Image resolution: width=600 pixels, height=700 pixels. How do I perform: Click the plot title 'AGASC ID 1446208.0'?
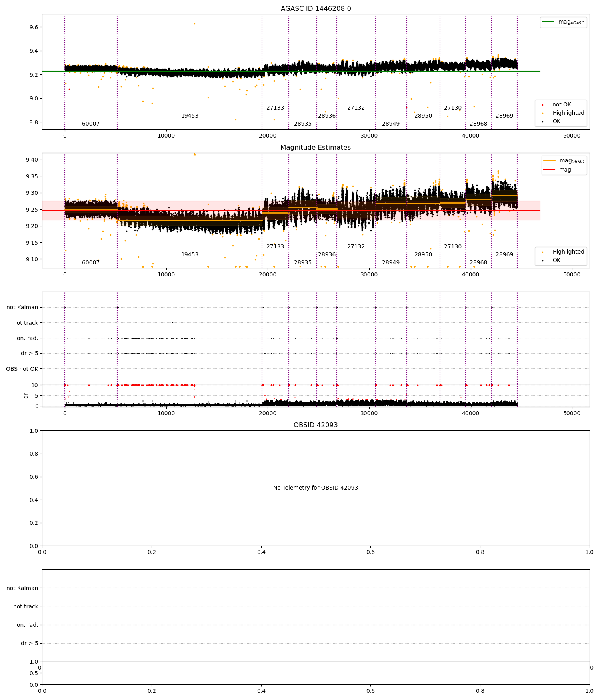[x=316, y=8]
